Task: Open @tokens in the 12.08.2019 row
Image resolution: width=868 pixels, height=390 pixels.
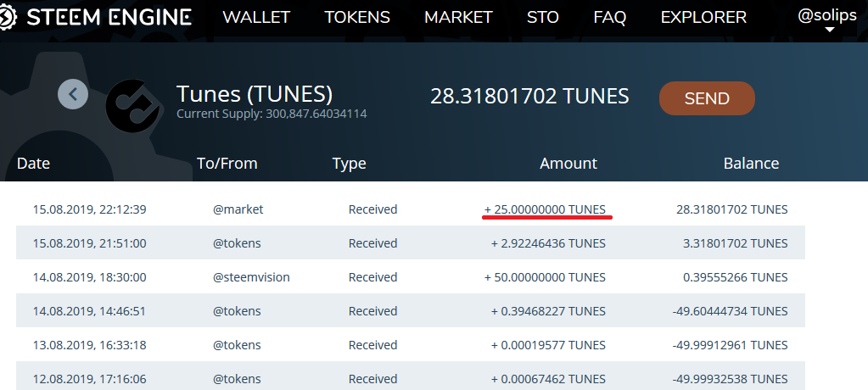Action: pos(237,379)
